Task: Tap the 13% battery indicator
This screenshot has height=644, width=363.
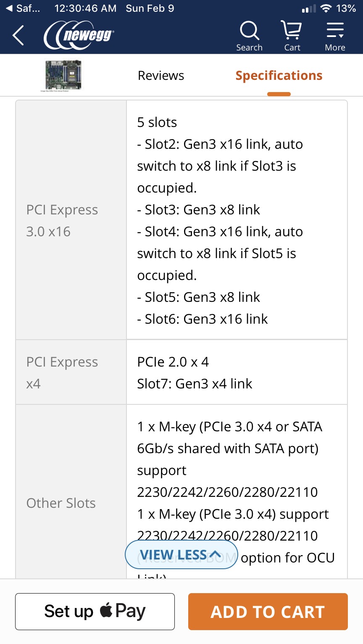Action: pos(346,8)
